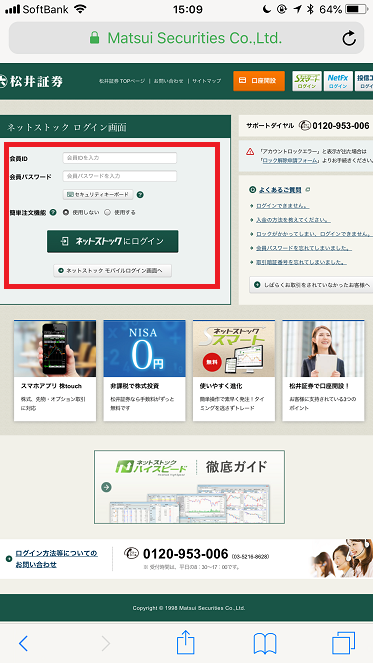Tap the Matsui Securities address bar
Image resolution: width=373 pixels, height=663 pixels.
click(186, 38)
